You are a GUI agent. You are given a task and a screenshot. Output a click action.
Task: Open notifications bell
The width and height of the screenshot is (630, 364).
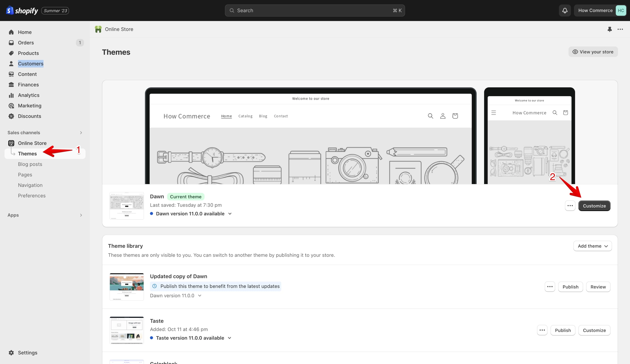(565, 10)
